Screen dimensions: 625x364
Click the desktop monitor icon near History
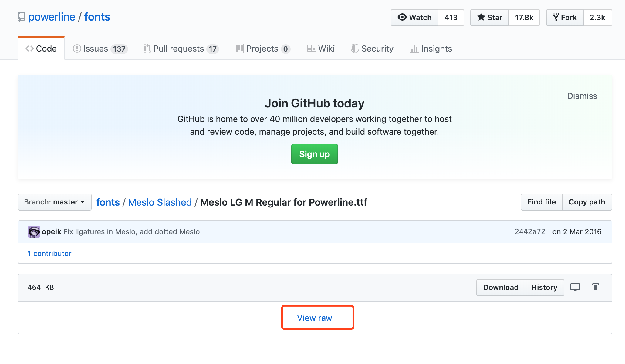575,287
